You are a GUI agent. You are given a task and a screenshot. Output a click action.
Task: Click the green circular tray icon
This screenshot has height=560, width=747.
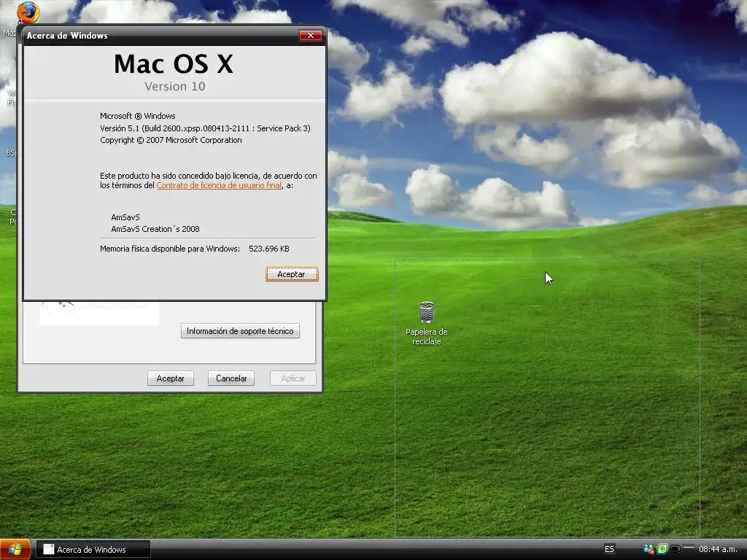coord(662,549)
